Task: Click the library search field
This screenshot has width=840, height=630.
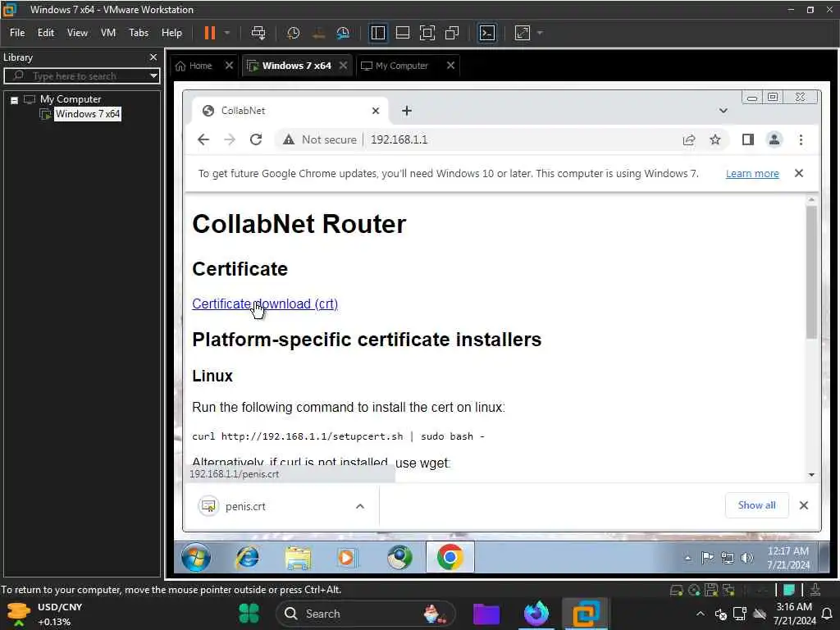Action: 80,76
